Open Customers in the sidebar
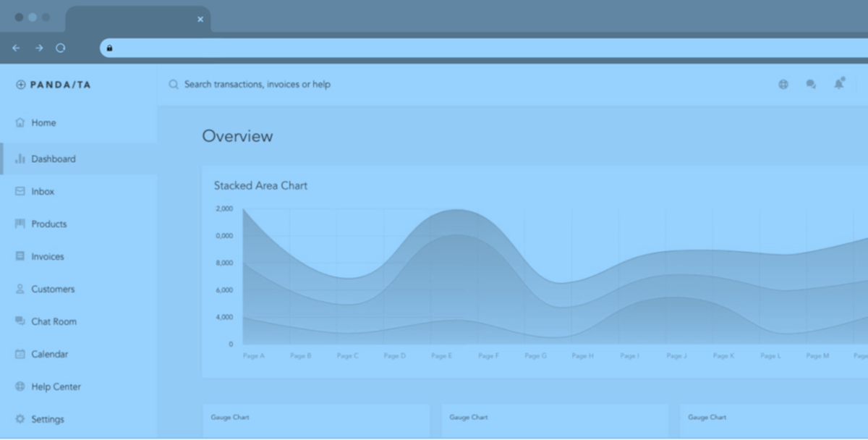This screenshot has height=440, width=868. click(79, 289)
